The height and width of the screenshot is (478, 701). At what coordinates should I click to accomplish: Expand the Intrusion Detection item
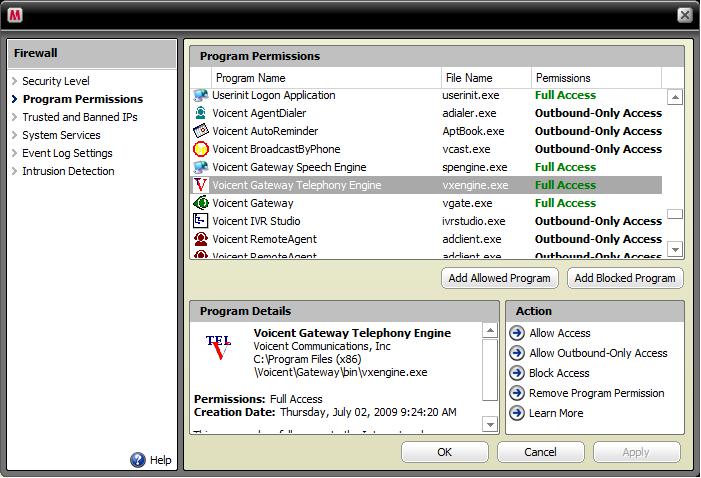[x=68, y=171]
